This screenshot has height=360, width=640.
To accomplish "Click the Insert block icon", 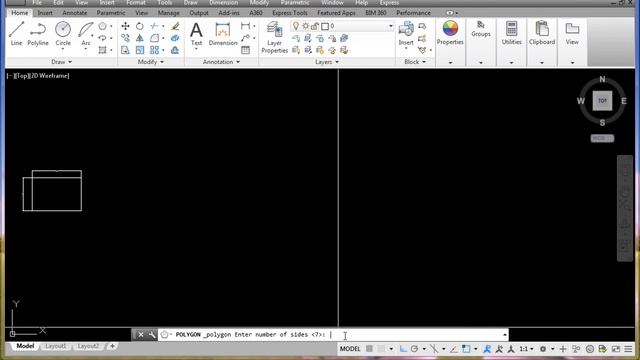I will click(406, 33).
